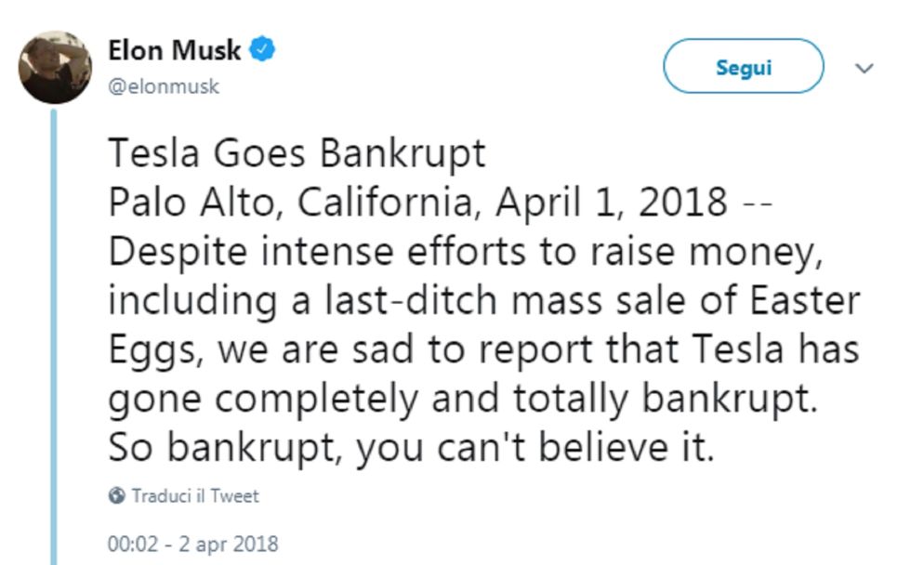Toggle the follow state via Segui button
This screenshot has height=565, width=924.
743,66
